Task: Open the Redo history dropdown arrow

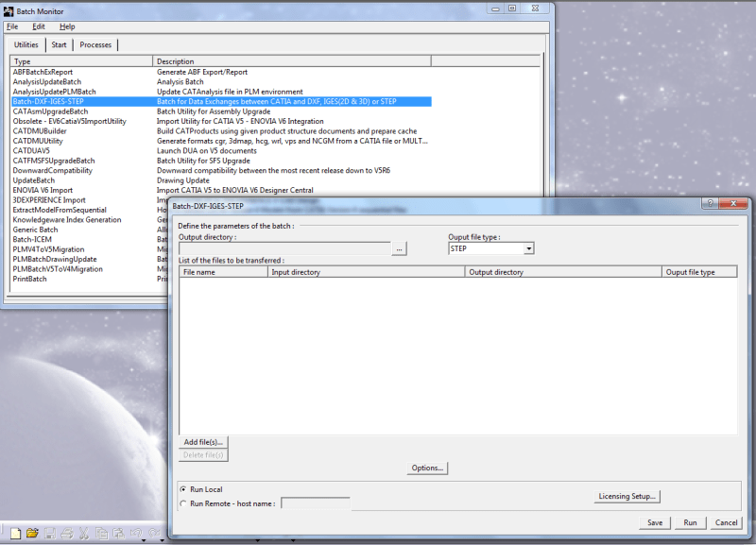Action: (162, 540)
